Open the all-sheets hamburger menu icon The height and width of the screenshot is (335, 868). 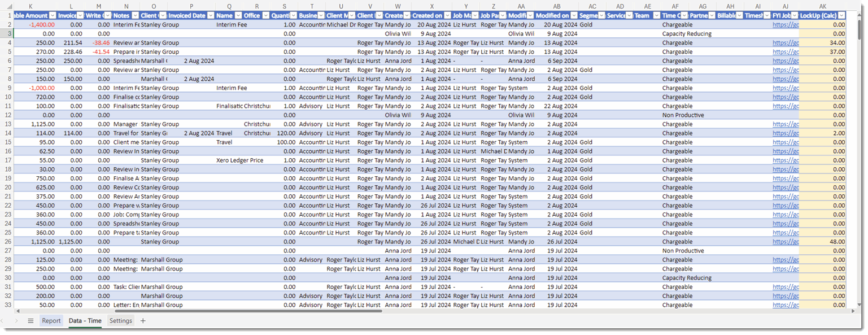(x=31, y=320)
